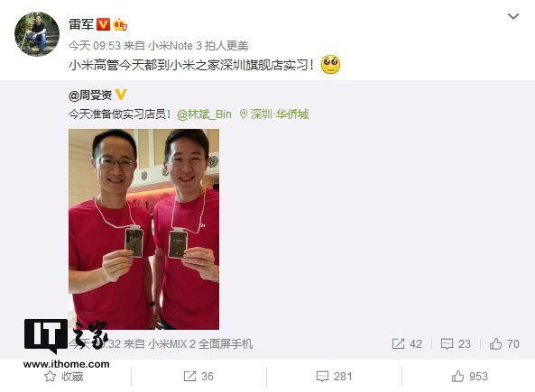Click the membership crown badge icon

(120, 25)
